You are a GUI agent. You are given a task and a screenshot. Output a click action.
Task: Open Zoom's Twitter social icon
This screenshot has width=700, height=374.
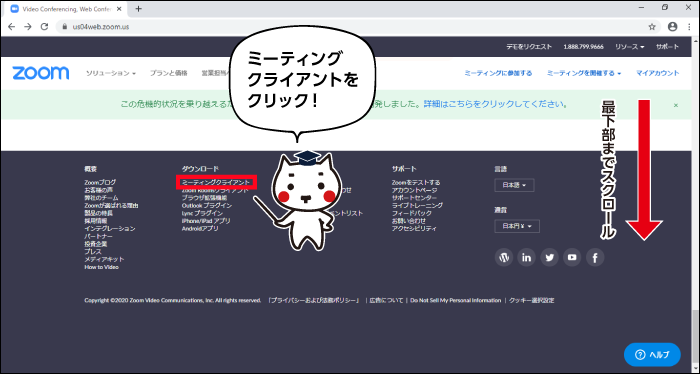(x=550, y=258)
